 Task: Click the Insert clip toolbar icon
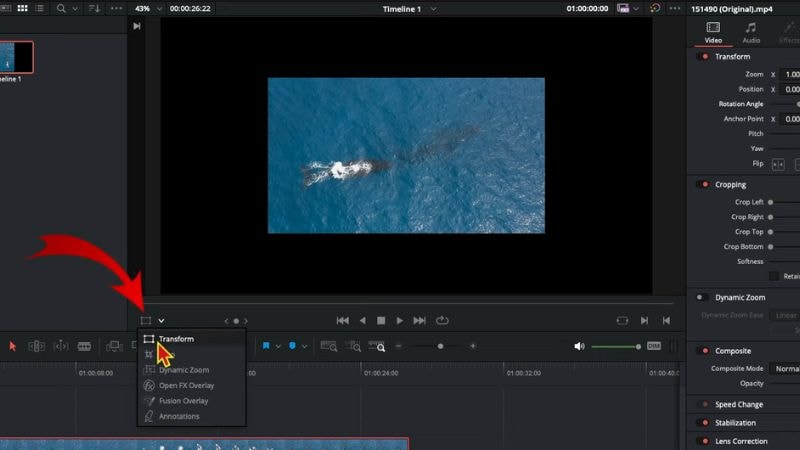114,346
